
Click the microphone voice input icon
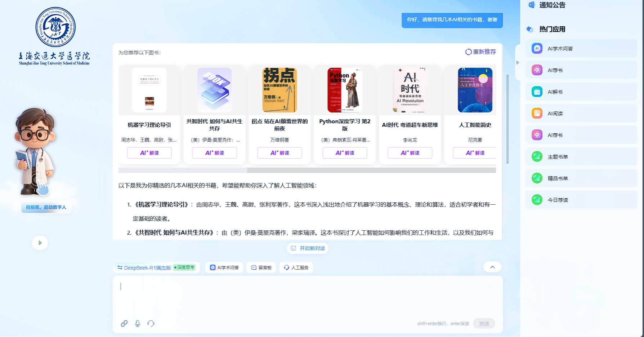click(x=138, y=323)
